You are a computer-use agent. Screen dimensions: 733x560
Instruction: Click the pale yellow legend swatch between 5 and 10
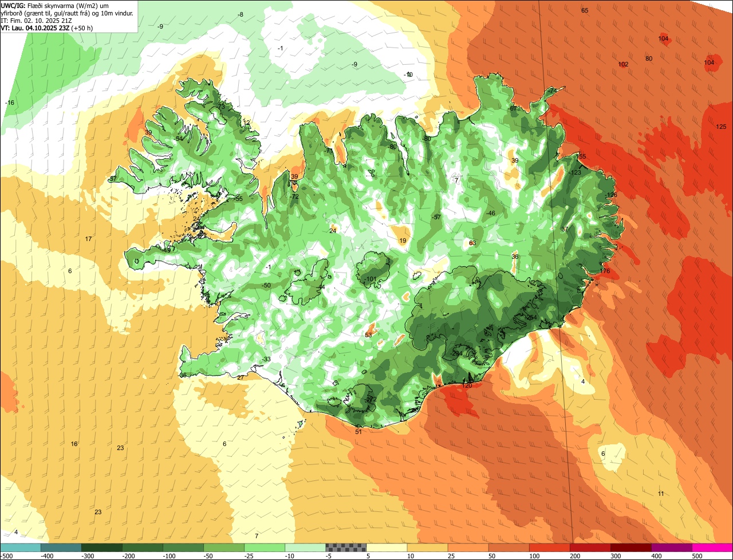tap(387, 547)
